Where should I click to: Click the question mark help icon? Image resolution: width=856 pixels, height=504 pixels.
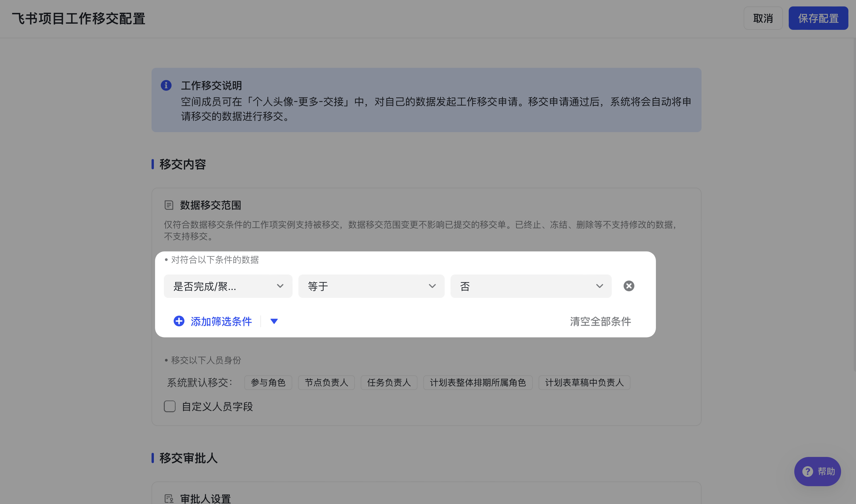click(807, 471)
